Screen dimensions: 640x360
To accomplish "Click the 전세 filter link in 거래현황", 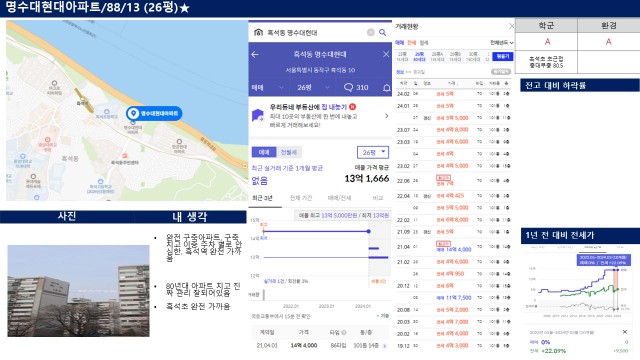I will [x=411, y=42].
